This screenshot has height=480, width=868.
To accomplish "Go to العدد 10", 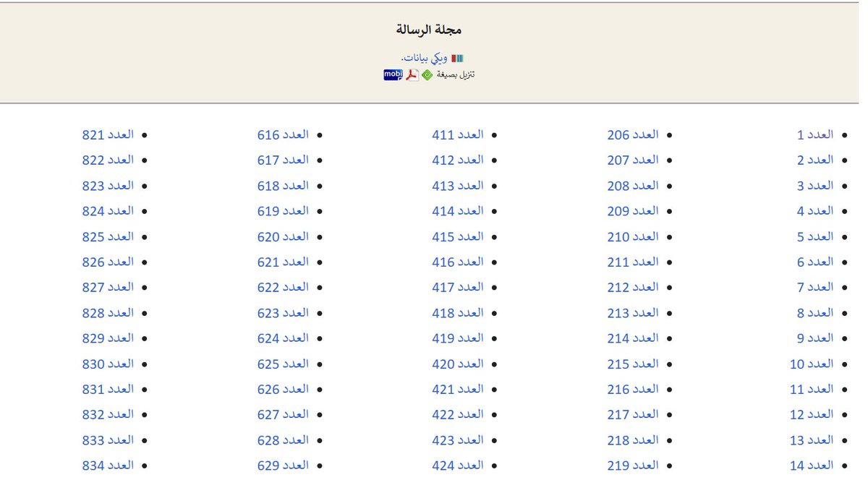I will 812,364.
